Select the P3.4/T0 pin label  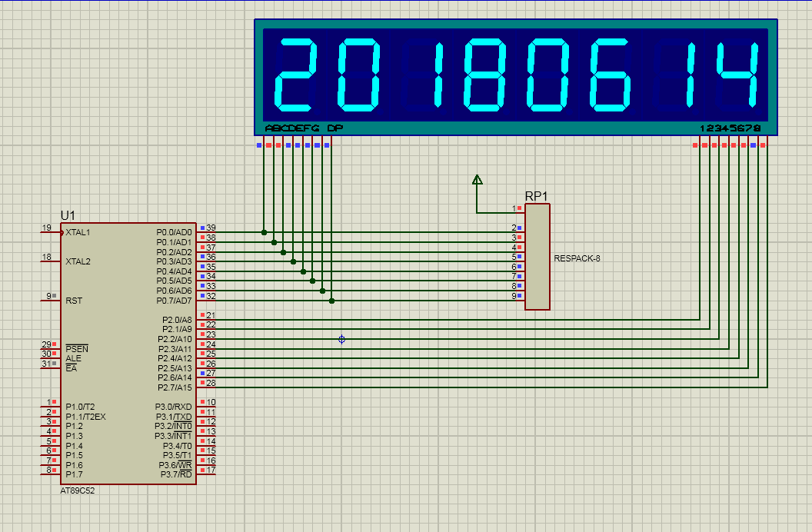(x=177, y=446)
